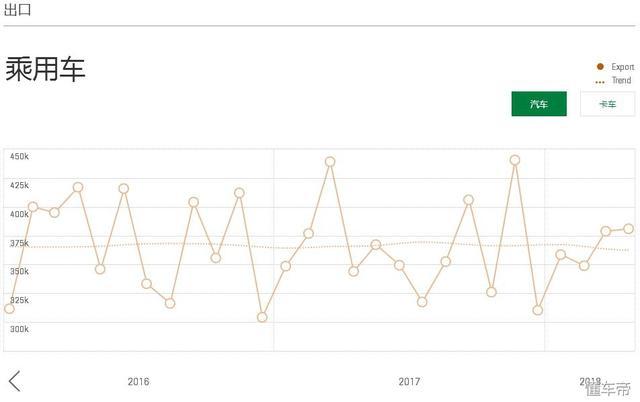640x402 pixels.
Task: Toggle the Export series legend label
Action: click(623, 67)
